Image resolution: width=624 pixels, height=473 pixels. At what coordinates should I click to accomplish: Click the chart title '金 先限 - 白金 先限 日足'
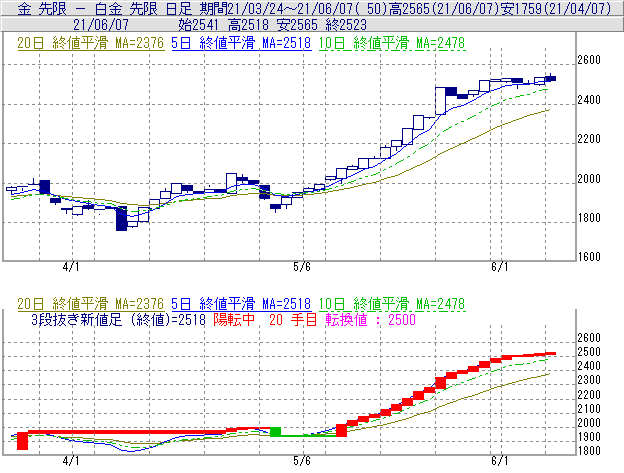click(105, 8)
